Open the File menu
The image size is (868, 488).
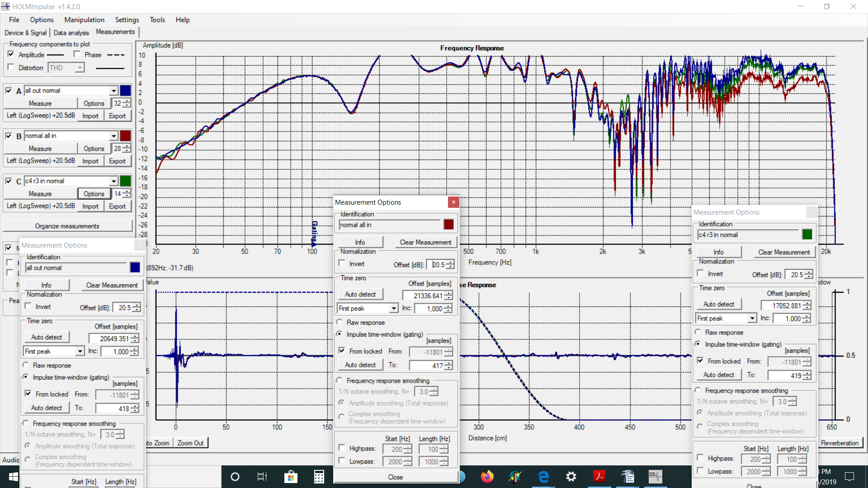[14, 20]
